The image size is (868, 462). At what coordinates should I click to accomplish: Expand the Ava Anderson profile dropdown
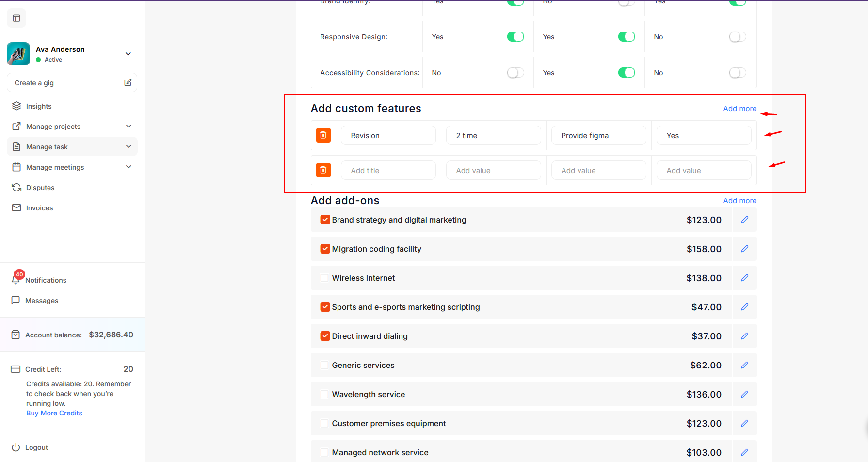pos(128,54)
